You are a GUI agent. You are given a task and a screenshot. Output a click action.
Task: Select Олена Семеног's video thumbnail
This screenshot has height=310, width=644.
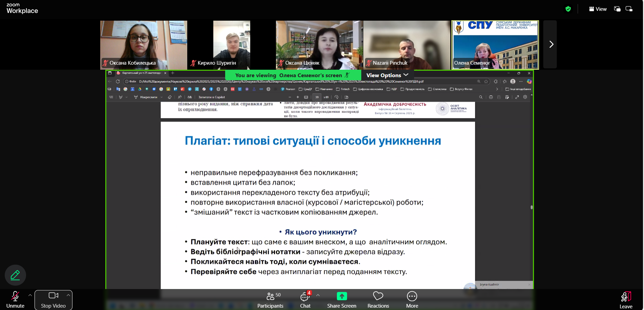pos(495,45)
